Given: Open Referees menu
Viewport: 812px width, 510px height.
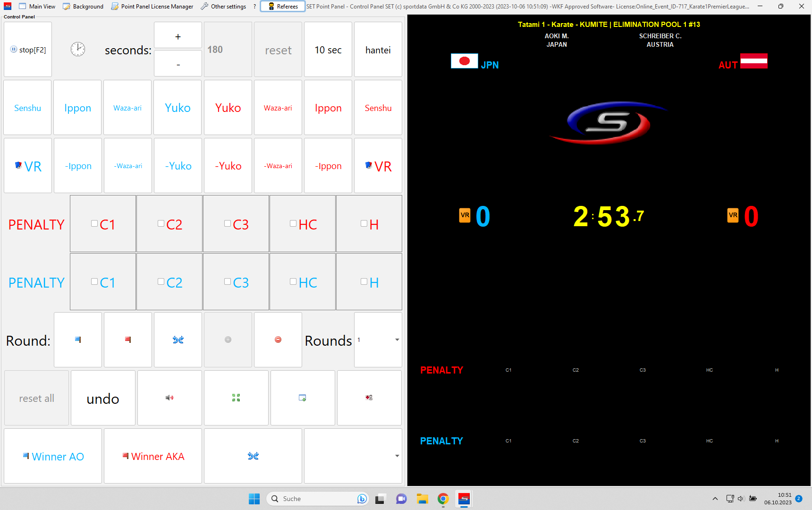Looking at the screenshot, I should click(x=283, y=6).
